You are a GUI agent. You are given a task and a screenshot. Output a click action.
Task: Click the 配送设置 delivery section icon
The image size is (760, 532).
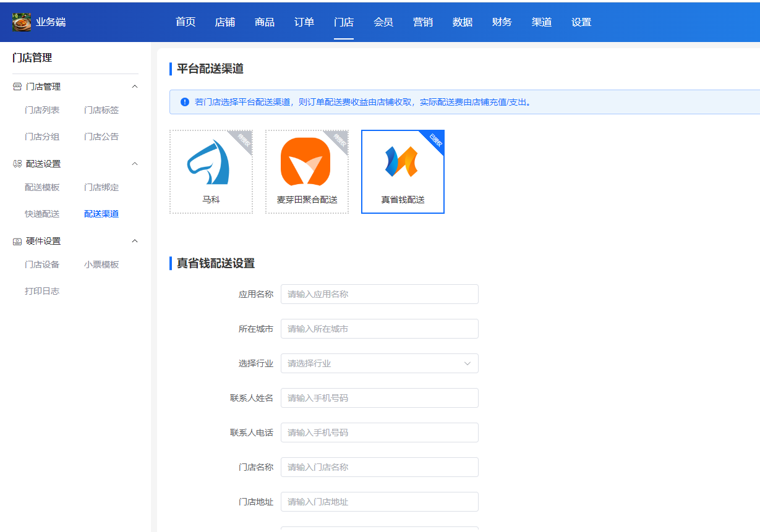17,164
